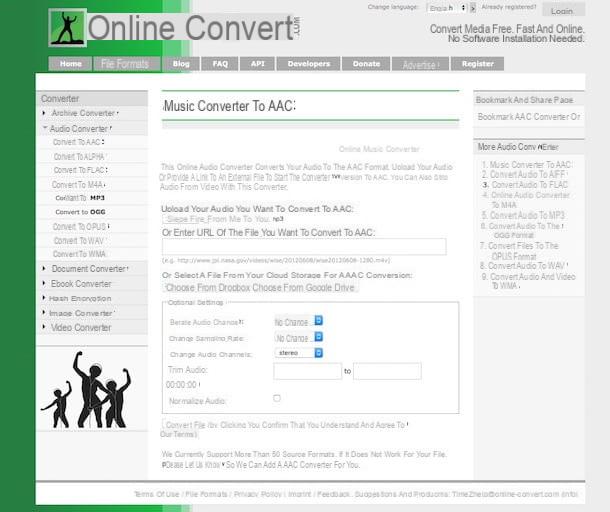Click the Online Convert logo icon
Screen dimensions: 610x512
click(x=67, y=28)
